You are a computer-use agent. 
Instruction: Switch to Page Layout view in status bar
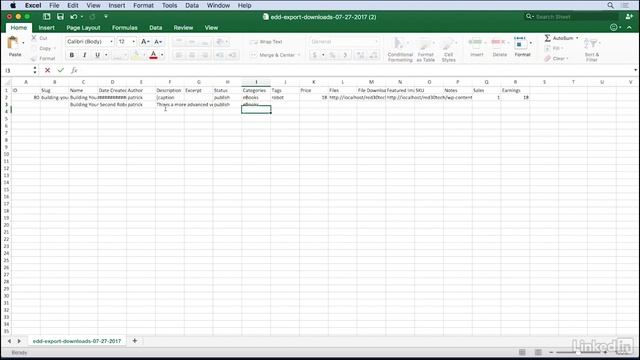(x=538, y=352)
